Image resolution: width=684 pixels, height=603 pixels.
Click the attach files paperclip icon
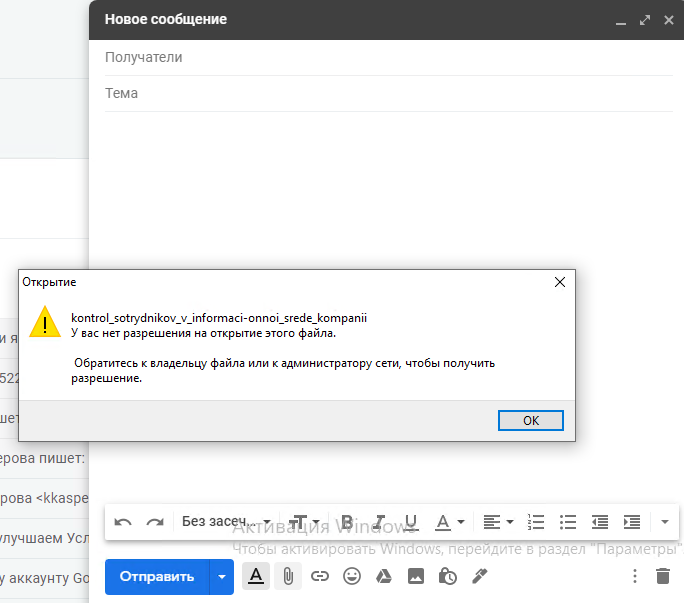coord(287,576)
